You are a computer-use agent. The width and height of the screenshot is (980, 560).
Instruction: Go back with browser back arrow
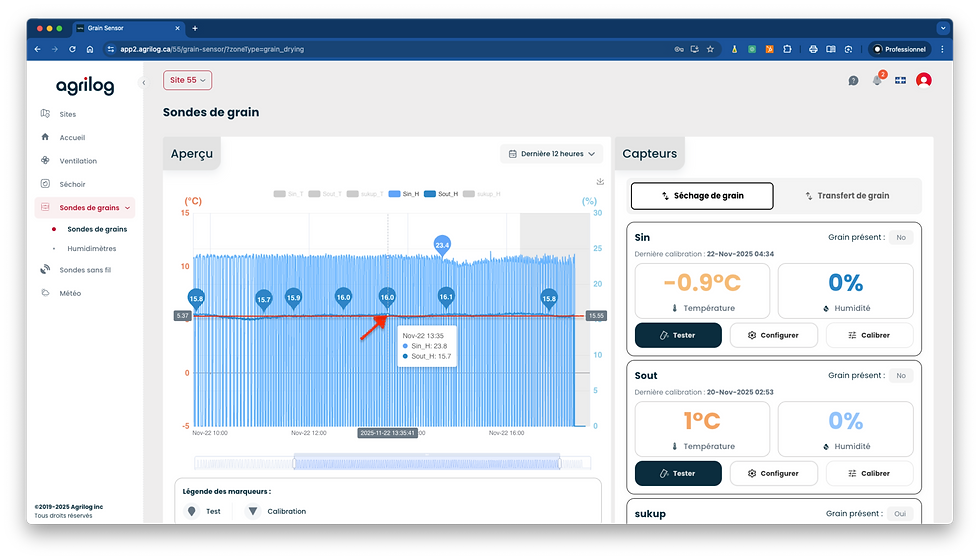coord(38,49)
